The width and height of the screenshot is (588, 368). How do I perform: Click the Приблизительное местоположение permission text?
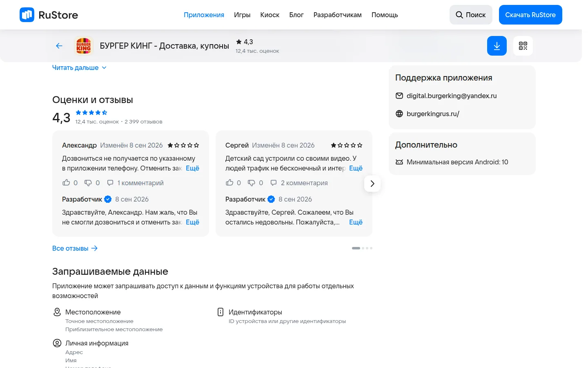tap(114, 329)
